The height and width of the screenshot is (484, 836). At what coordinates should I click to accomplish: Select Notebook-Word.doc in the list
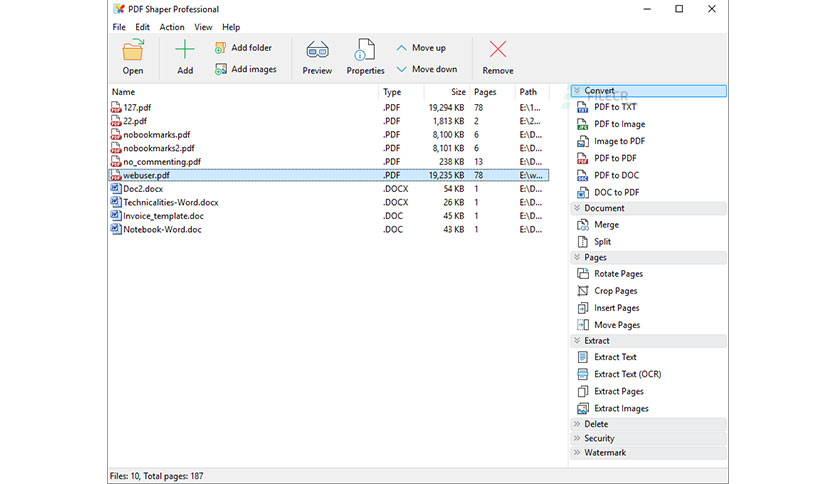(x=329, y=230)
